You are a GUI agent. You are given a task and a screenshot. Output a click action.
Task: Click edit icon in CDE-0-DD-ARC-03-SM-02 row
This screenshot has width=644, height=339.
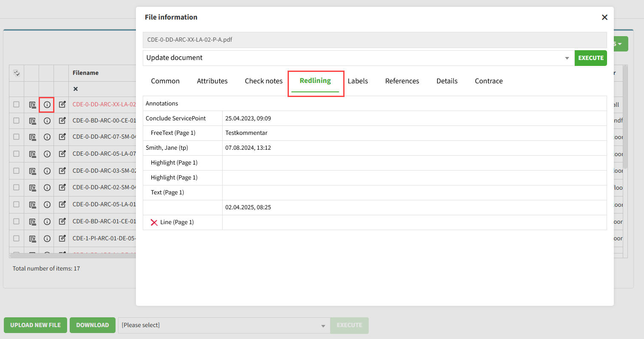click(62, 171)
